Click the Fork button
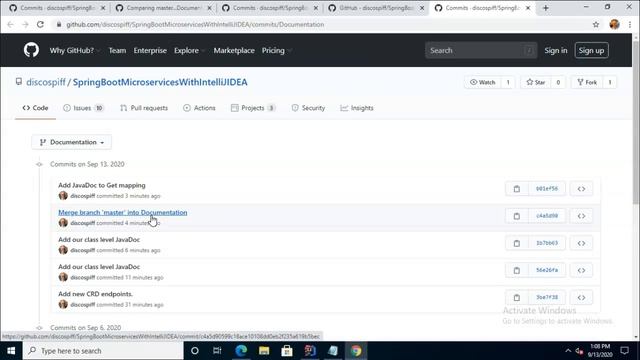The height and width of the screenshot is (360, 640). (x=587, y=82)
